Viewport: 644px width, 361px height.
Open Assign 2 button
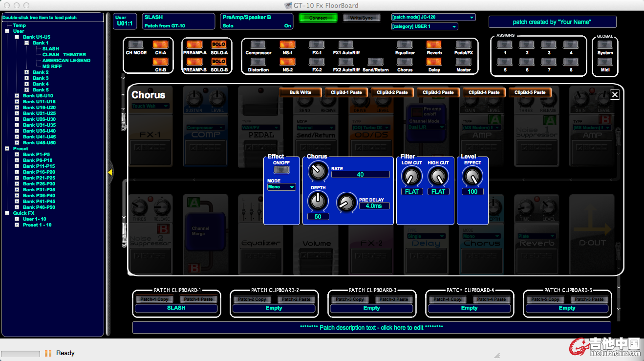coord(527,45)
